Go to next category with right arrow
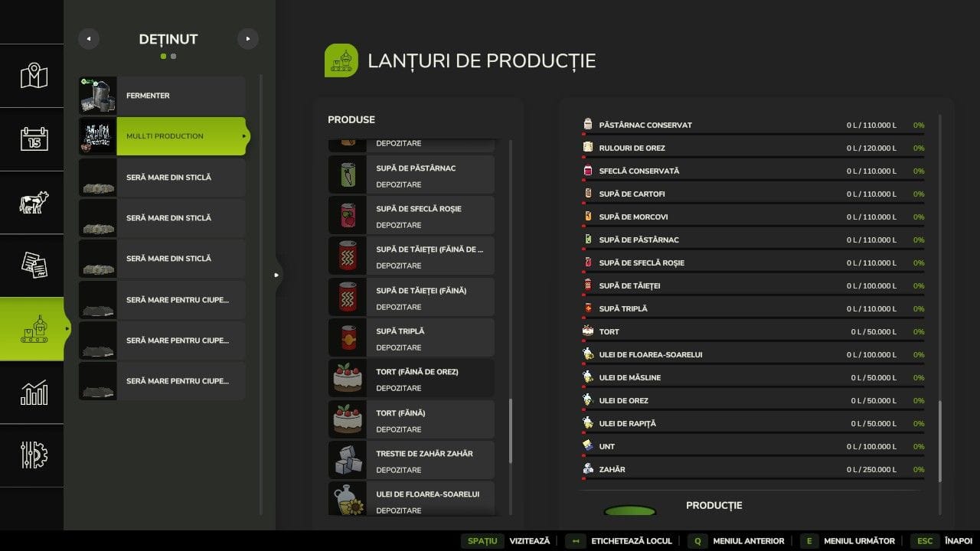Viewport: 980px width, 551px height. click(247, 39)
